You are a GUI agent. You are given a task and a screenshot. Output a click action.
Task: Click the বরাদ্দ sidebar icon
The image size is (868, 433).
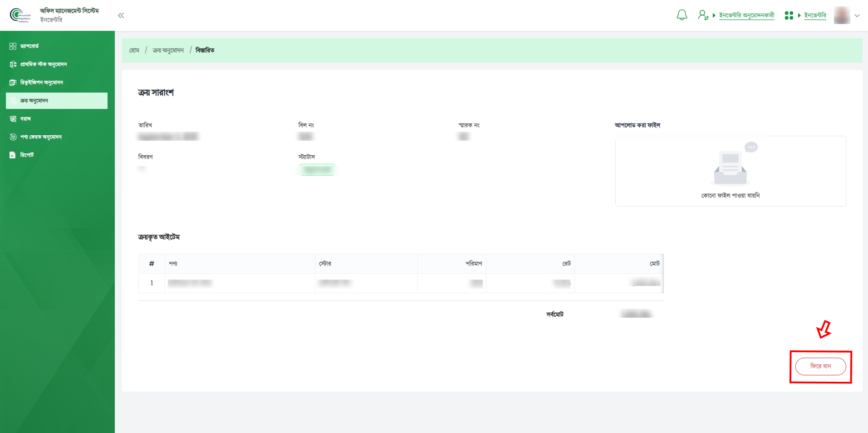pos(13,119)
